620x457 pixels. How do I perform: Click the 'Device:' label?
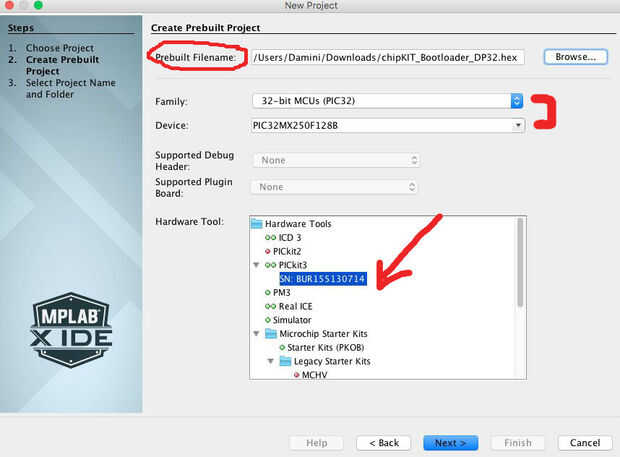172,125
